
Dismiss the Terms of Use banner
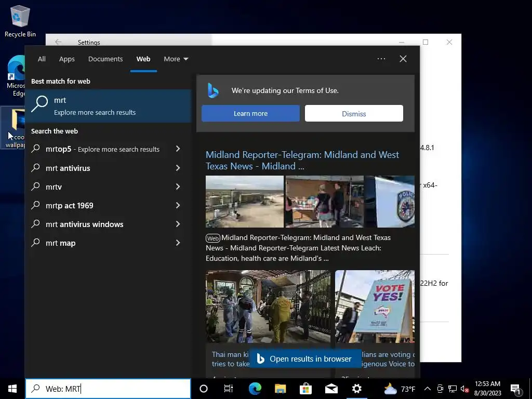pos(354,113)
